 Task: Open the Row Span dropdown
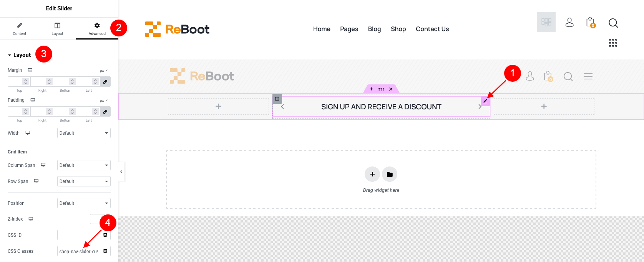tap(84, 181)
